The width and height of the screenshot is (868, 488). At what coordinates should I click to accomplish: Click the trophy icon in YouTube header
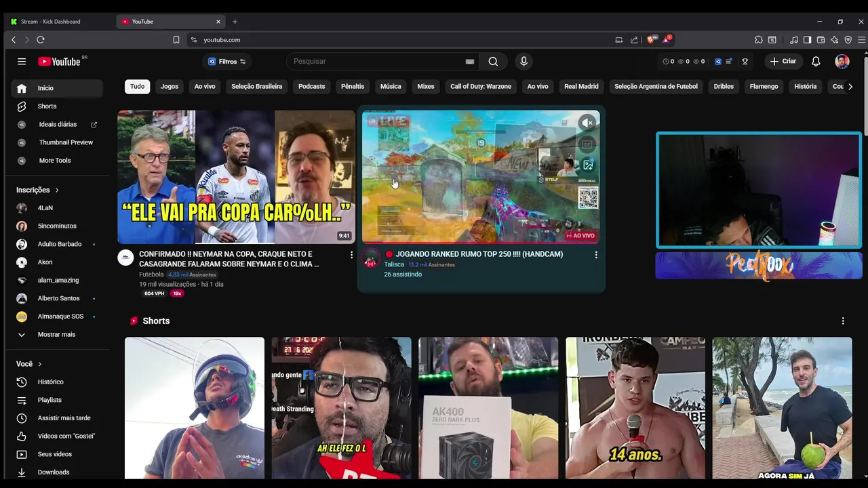coord(745,61)
